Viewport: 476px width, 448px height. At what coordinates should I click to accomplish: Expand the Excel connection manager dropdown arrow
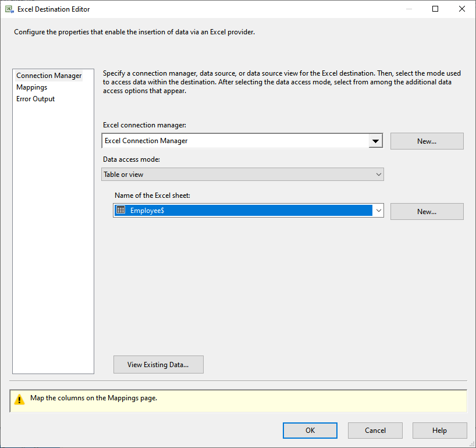pos(376,141)
